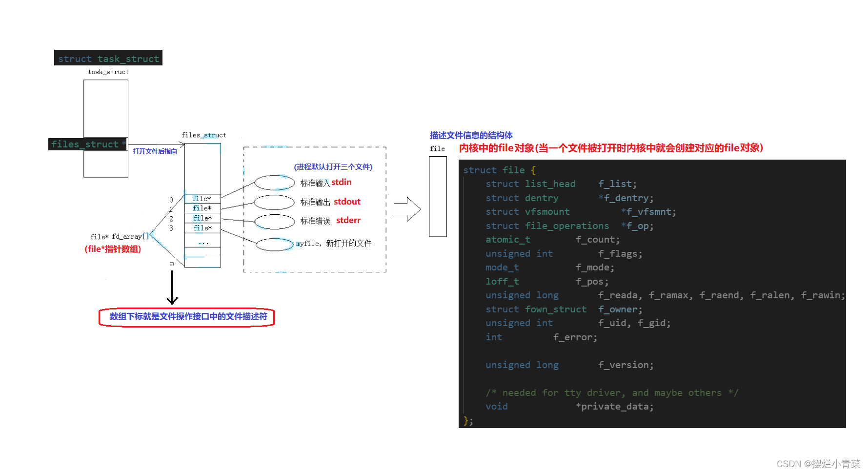Viewport: 868px width, 473px height.
Task: Click the '*f_vfsmnt;' member name
Action: (x=648, y=212)
